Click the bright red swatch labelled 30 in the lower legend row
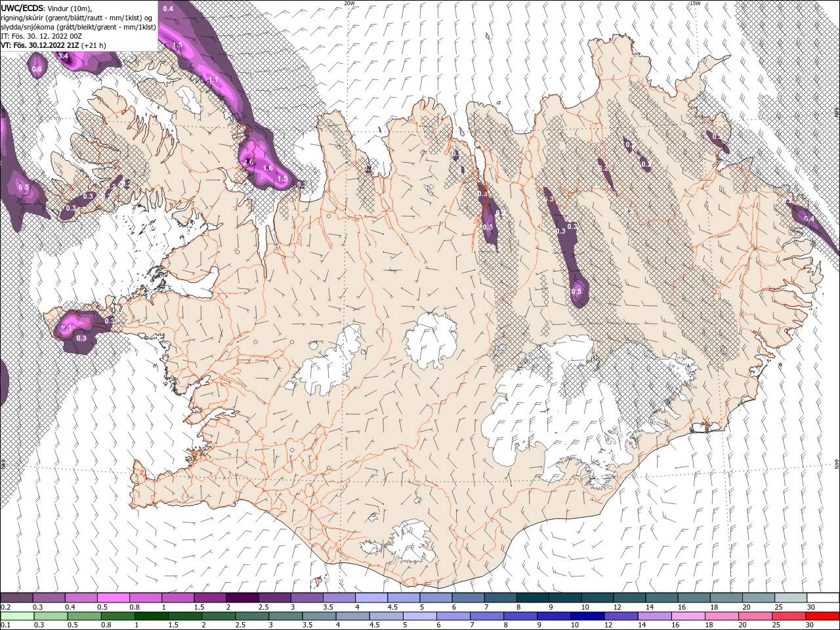The image size is (840, 630). click(x=822, y=616)
